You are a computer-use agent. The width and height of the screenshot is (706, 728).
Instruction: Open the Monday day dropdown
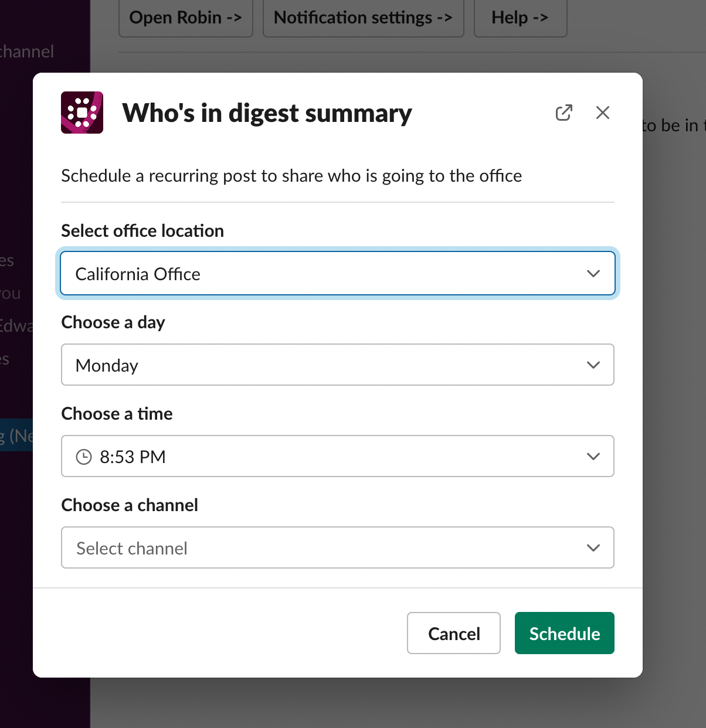338,365
